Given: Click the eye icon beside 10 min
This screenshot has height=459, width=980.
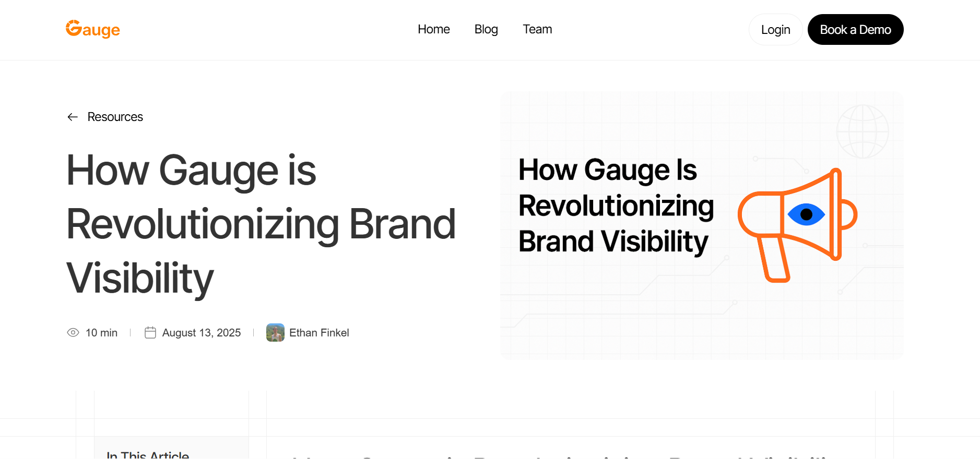Looking at the screenshot, I should pyautogui.click(x=73, y=332).
